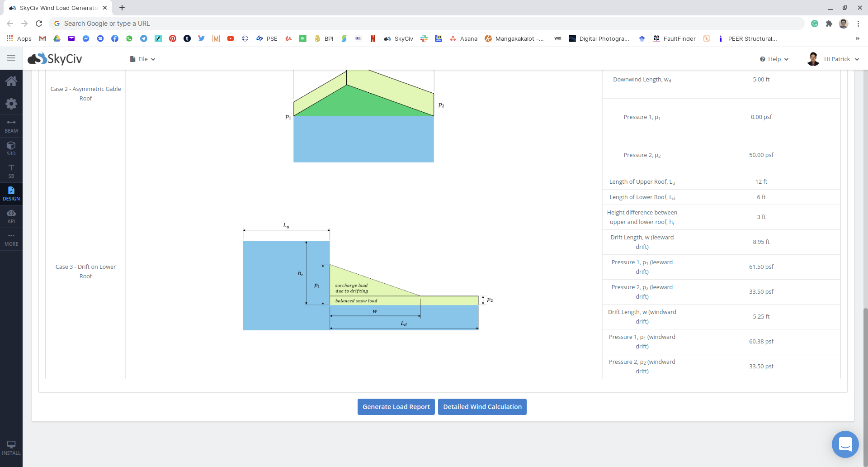The height and width of the screenshot is (467, 868).
Task: Open the S3D structural module
Action: [11, 148]
